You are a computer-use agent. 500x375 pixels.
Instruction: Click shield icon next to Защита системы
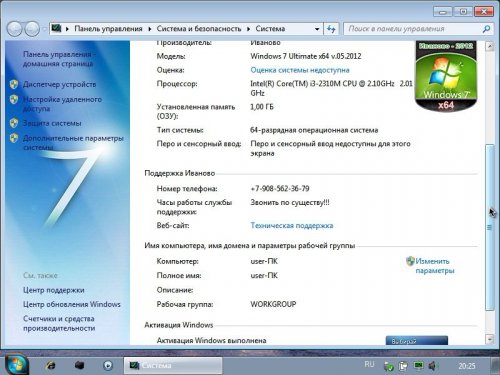click(14, 123)
